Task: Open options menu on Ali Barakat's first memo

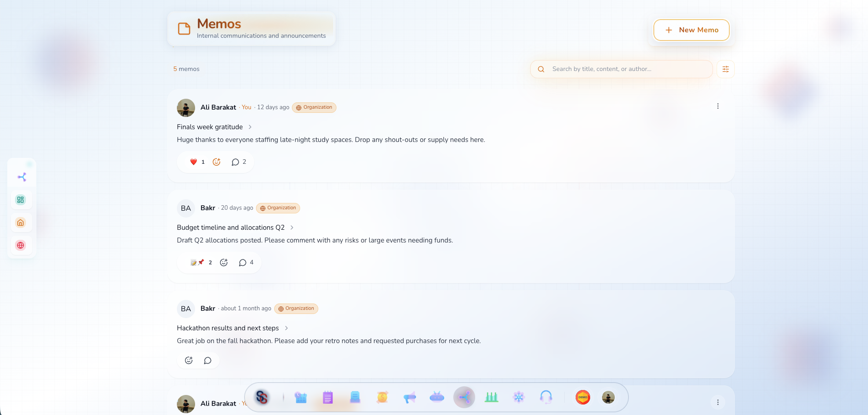Action: pyautogui.click(x=717, y=106)
